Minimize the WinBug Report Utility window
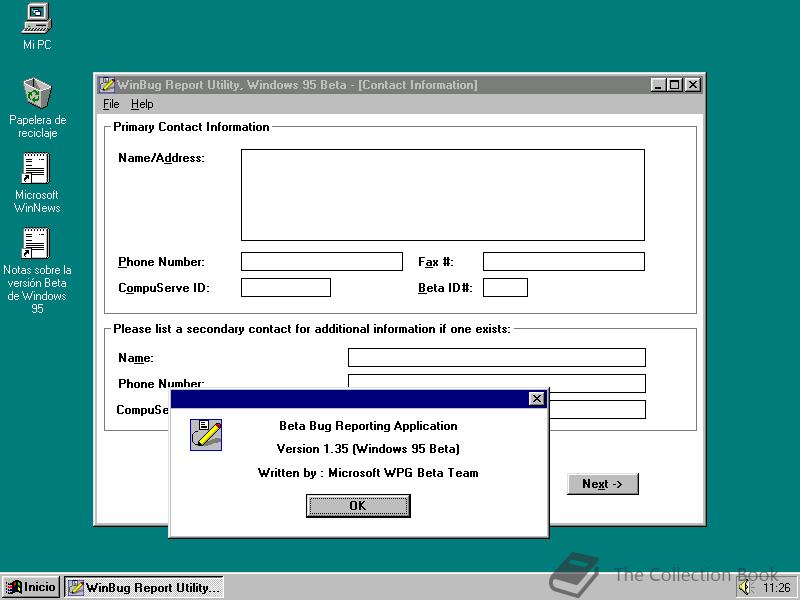Image resolution: width=800 pixels, height=600 pixels. coord(658,85)
